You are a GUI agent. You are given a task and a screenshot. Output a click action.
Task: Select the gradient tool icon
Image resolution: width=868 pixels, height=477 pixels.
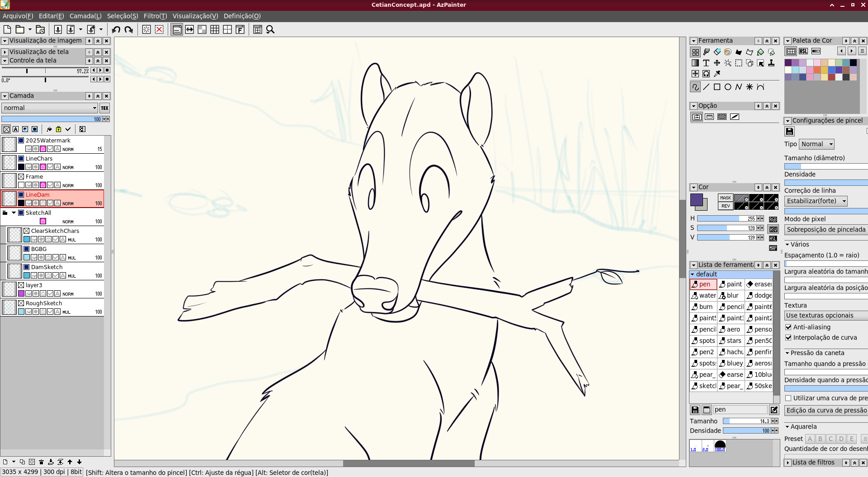695,63
